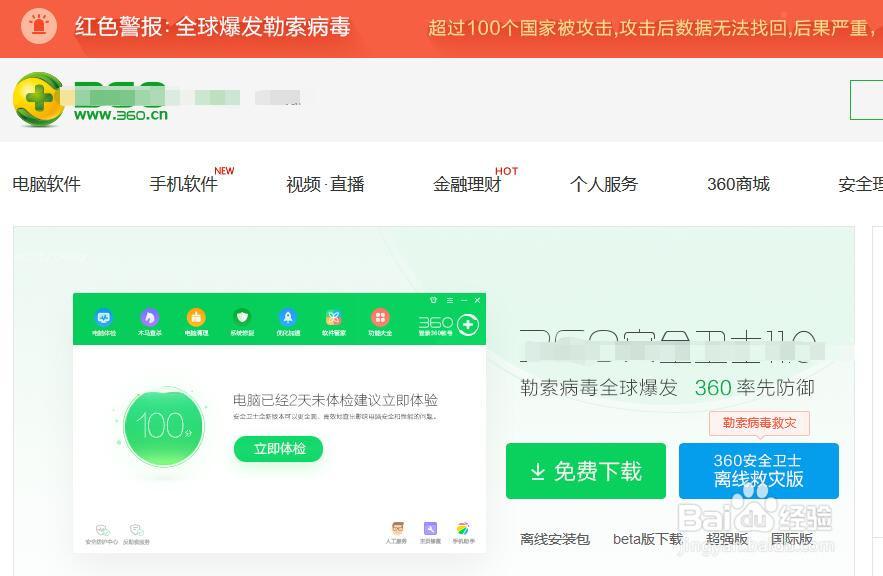Click the green 免费下载 download button
The image size is (883, 576).
pos(585,470)
